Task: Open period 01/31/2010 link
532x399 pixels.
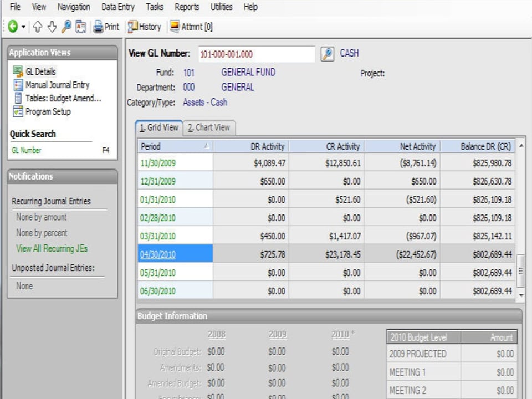Action: tap(158, 199)
